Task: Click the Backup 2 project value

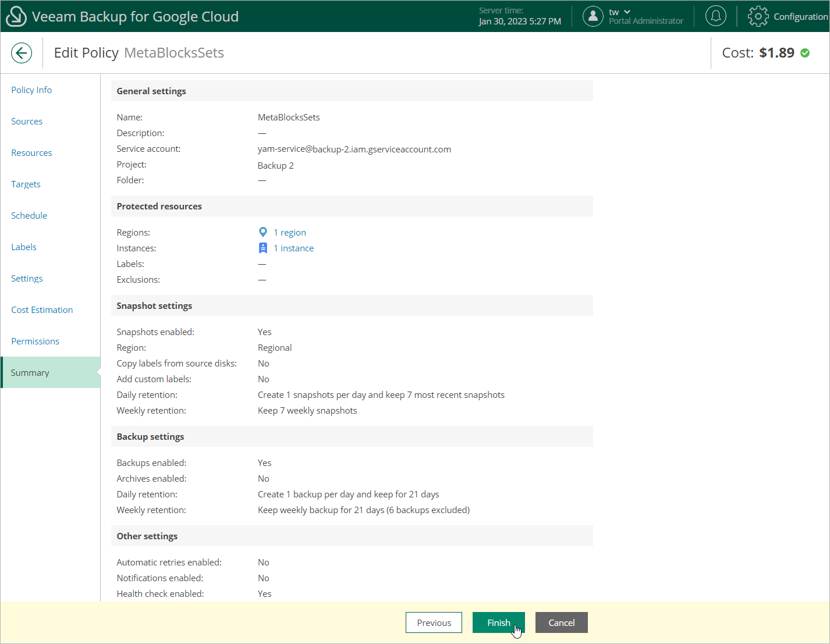Action: [276, 165]
